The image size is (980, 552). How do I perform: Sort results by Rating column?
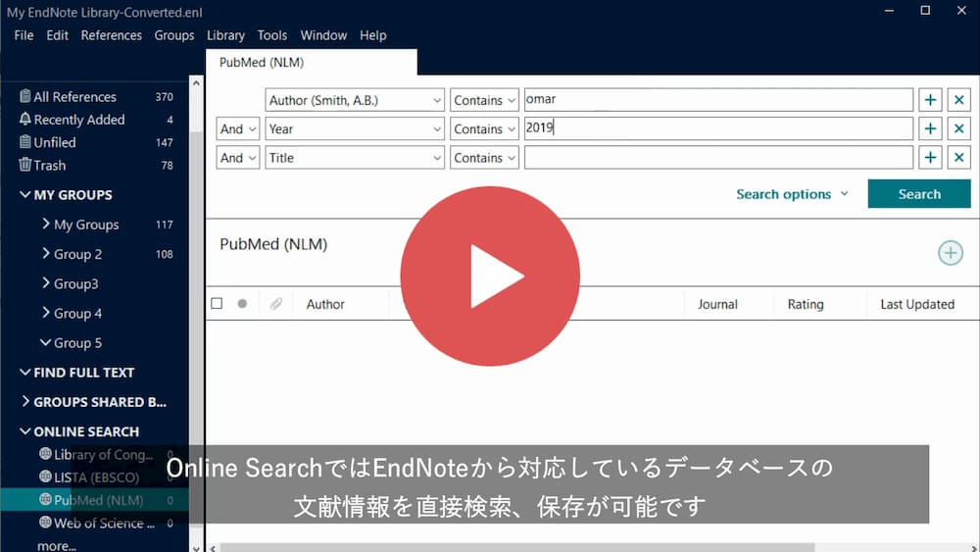[x=806, y=304]
